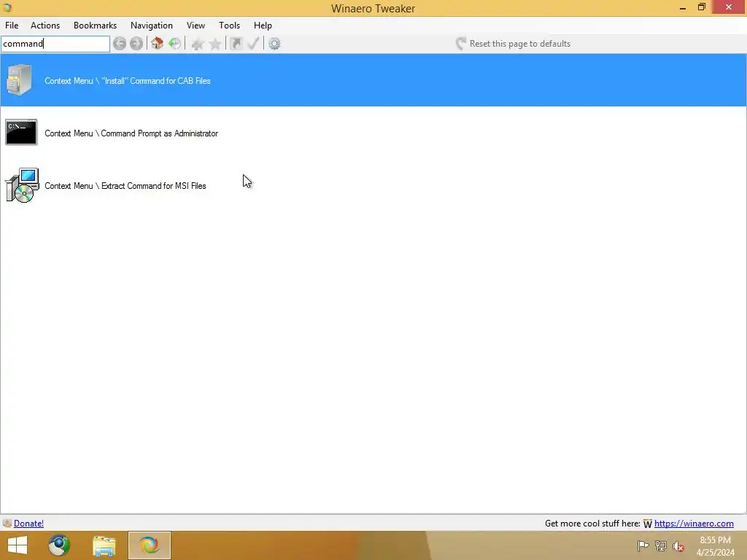Click the taskbar clock showing 8:55 PM
Viewport: 747px width, 560px height.
tap(715, 546)
